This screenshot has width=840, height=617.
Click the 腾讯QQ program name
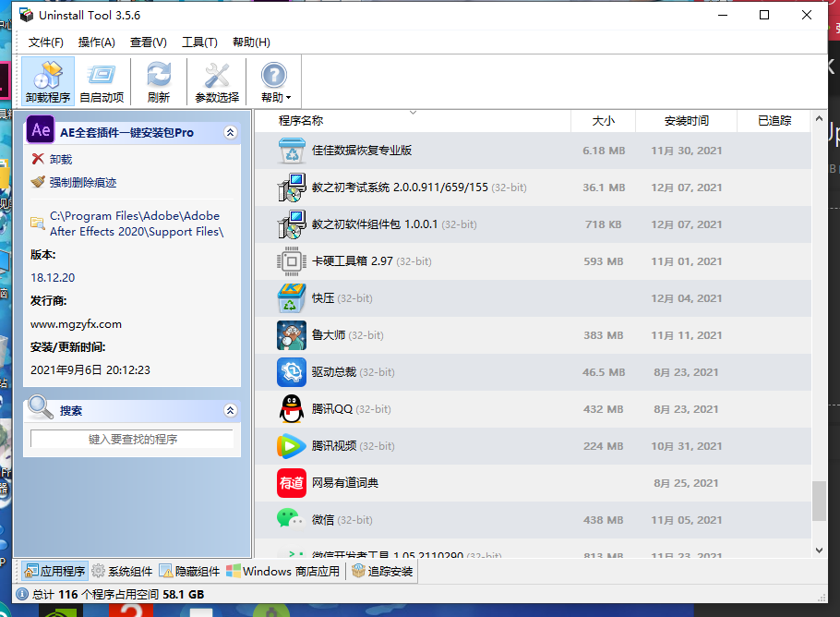[x=332, y=409]
